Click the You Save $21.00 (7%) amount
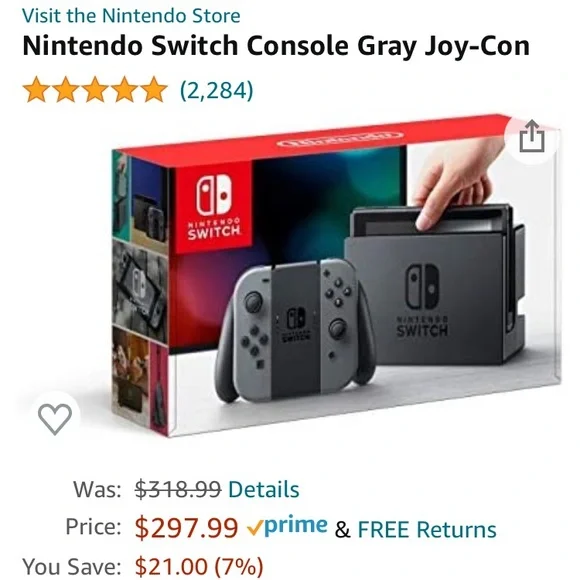The image size is (580, 580). (x=199, y=566)
